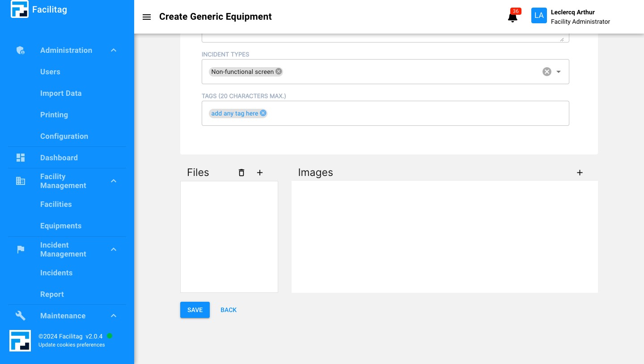This screenshot has height=364, width=644.
Task: Delete selected files using the trash icon
Action: [241, 172]
